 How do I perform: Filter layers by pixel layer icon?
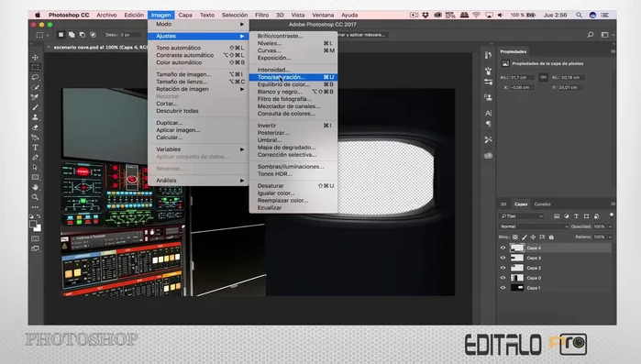tap(557, 216)
